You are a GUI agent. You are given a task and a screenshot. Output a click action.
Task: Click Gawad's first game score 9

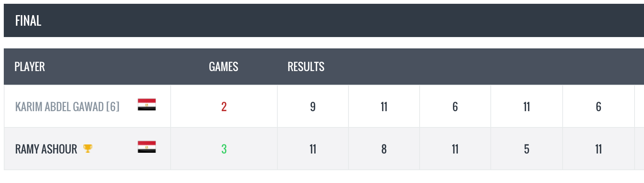[x=313, y=107]
